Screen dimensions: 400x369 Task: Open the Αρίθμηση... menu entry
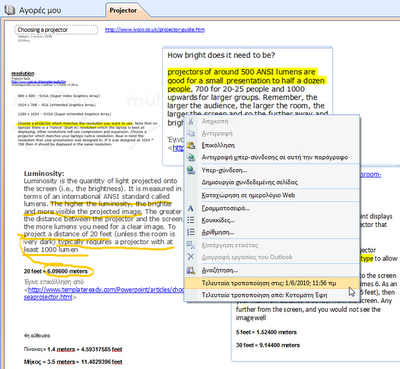click(x=271, y=232)
